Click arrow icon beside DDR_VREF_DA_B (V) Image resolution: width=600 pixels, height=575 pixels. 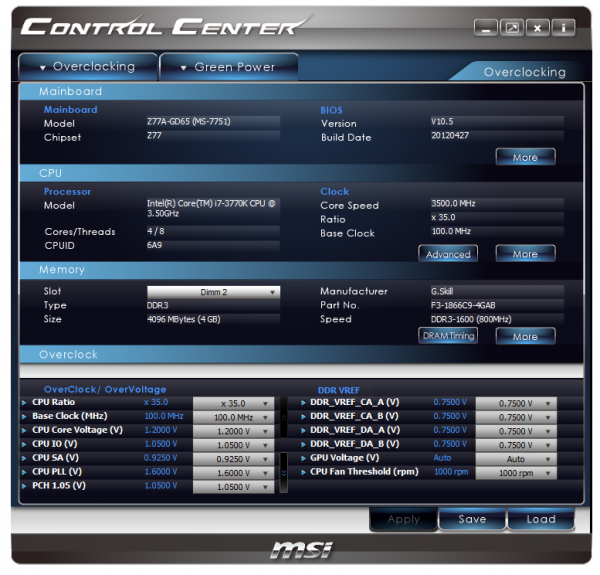pyautogui.click(x=303, y=445)
